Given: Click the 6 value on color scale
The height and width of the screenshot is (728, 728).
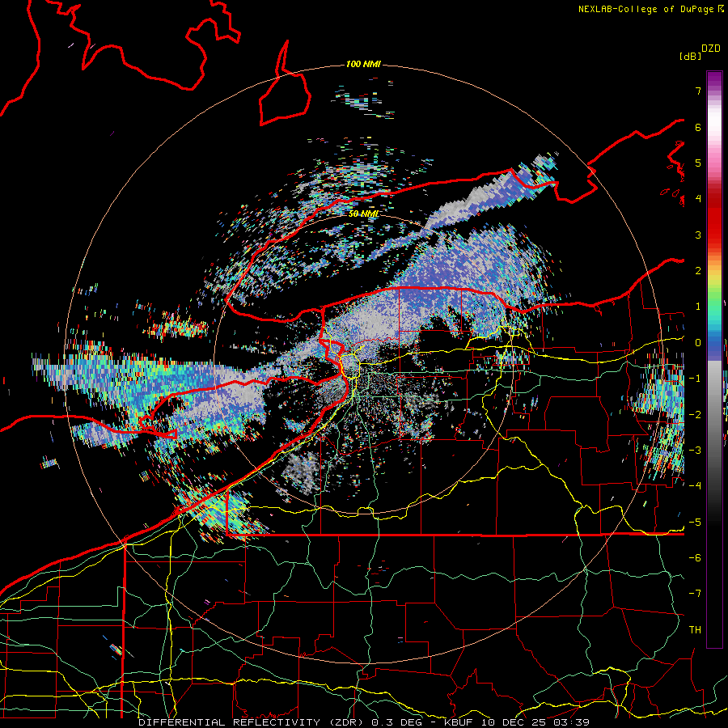Looking at the screenshot, I should click(698, 127).
